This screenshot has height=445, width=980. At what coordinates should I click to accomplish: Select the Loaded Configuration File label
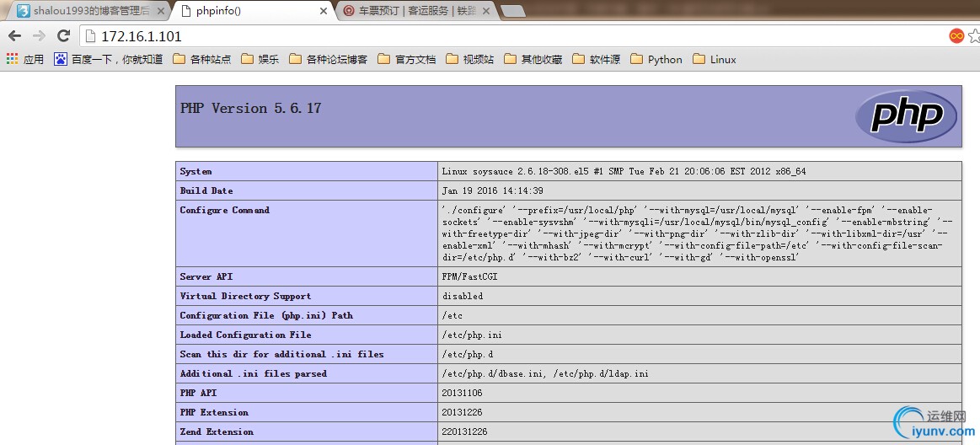245,335
